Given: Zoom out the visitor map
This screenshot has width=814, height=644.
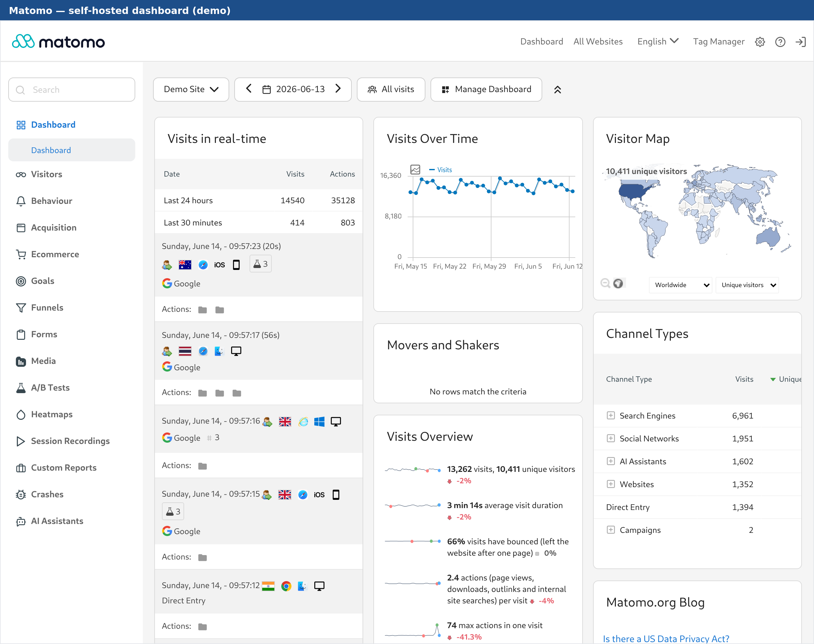Looking at the screenshot, I should click(x=605, y=283).
